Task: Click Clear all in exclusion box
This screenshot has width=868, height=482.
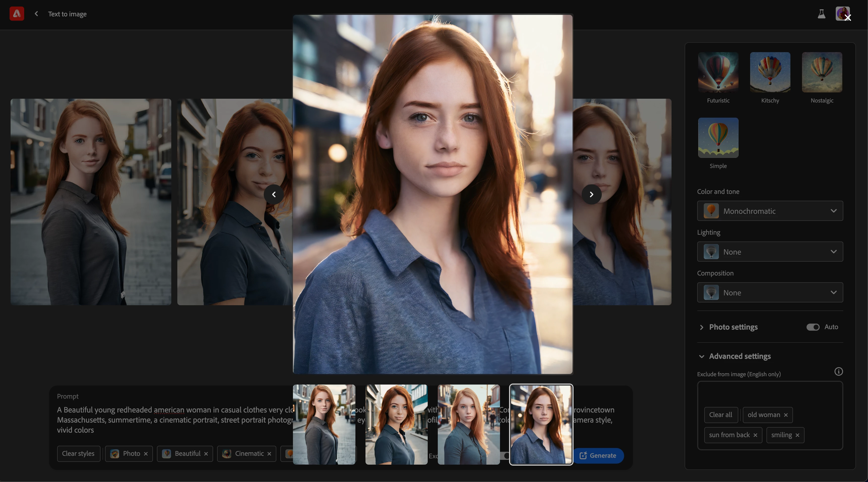Action: coord(720,415)
